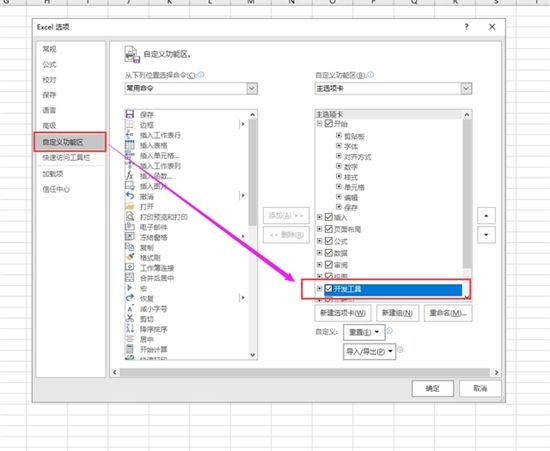Collapse the 开始 tree node

pyautogui.click(x=320, y=123)
